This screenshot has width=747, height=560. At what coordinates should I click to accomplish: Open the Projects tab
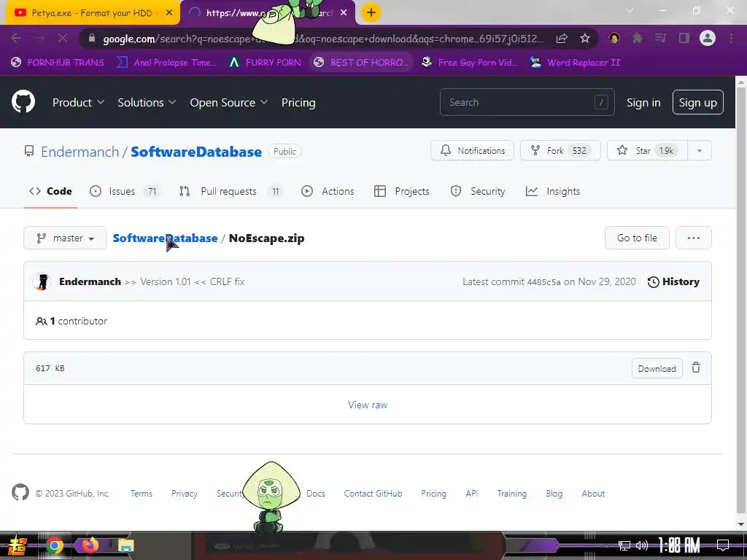point(402,192)
